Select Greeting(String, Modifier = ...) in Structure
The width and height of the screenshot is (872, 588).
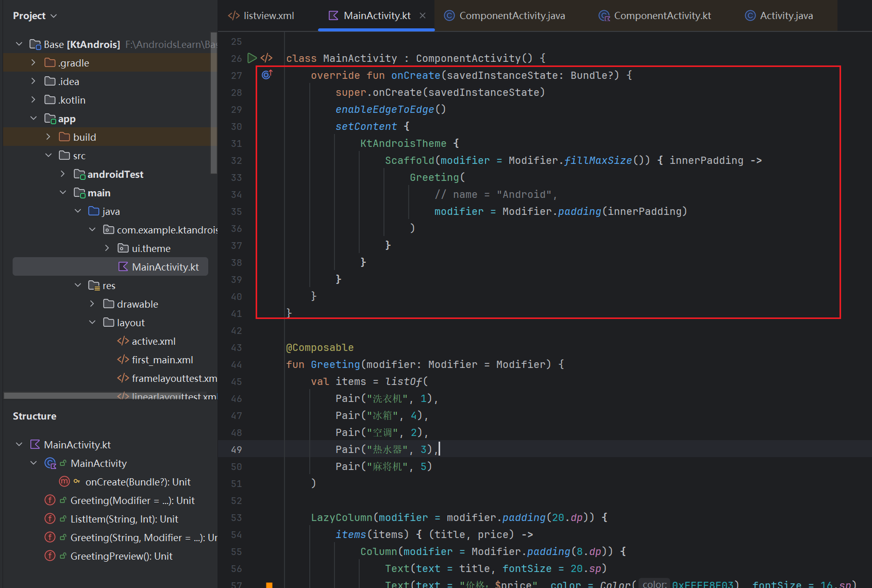144,537
